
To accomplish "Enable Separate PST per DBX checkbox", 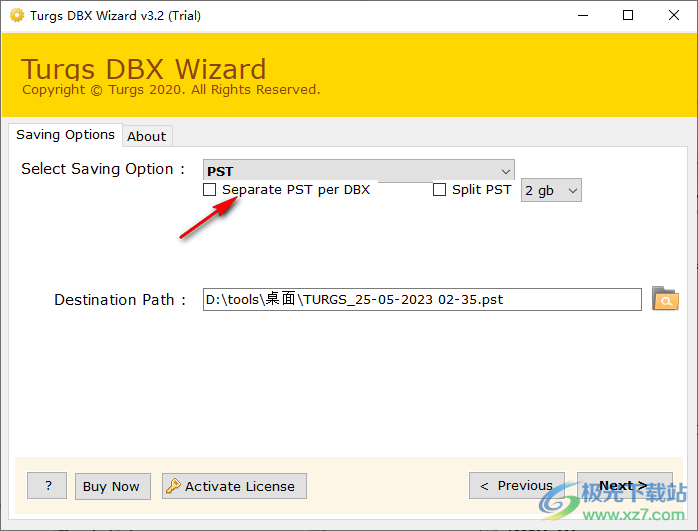I will click(209, 190).
